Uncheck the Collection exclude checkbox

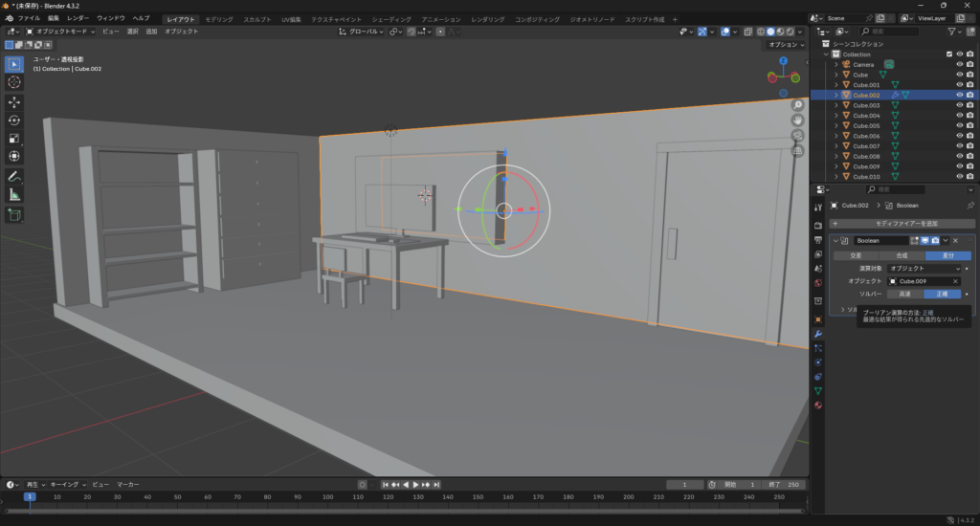pos(949,55)
